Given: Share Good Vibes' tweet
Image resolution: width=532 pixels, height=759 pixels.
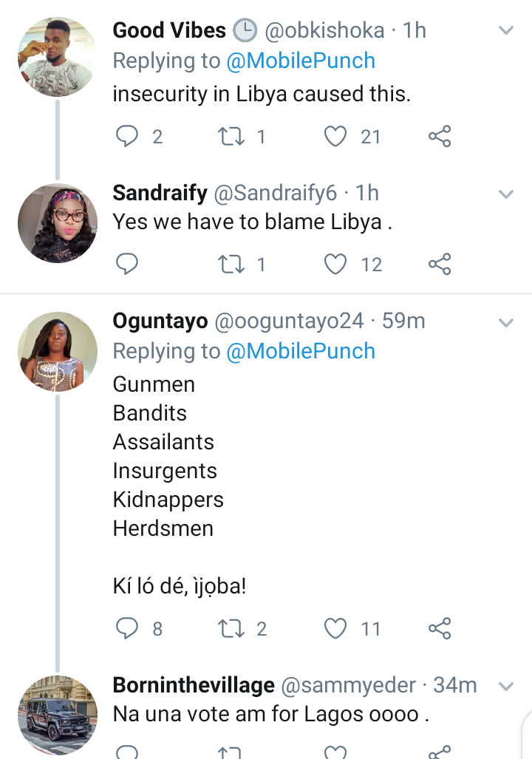Looking at the screenshot, I should coord(440,136).
